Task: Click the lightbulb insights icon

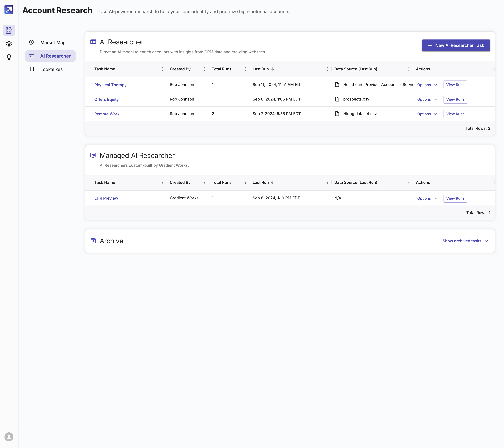Action: 9,57
